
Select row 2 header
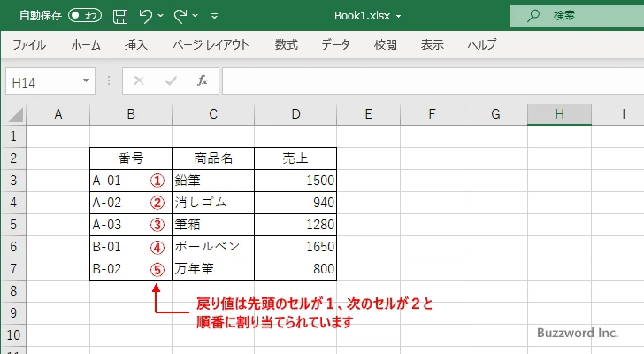point(13,158)
